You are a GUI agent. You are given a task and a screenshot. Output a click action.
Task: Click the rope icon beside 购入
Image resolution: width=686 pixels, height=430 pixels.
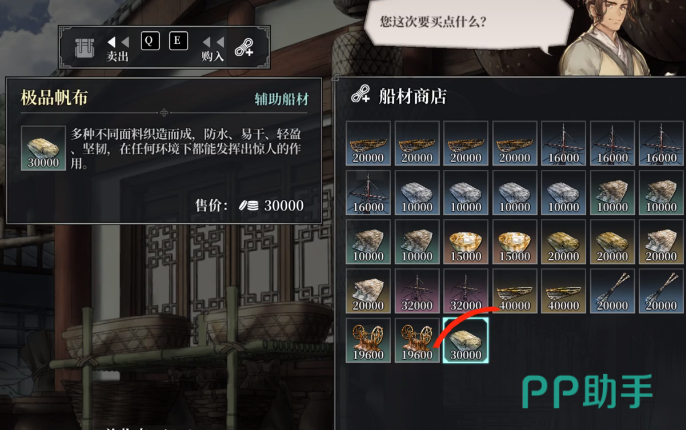[x=244, y=47]
